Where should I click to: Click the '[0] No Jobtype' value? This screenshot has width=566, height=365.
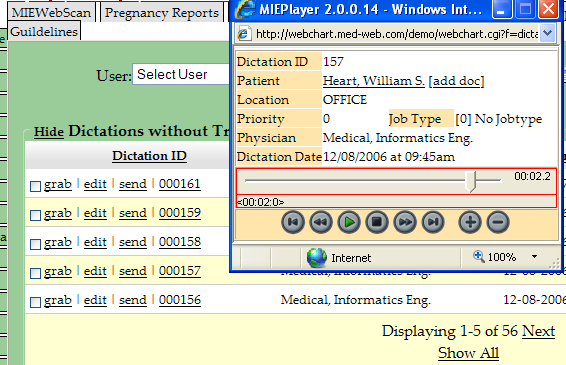[x=498, y=119]
